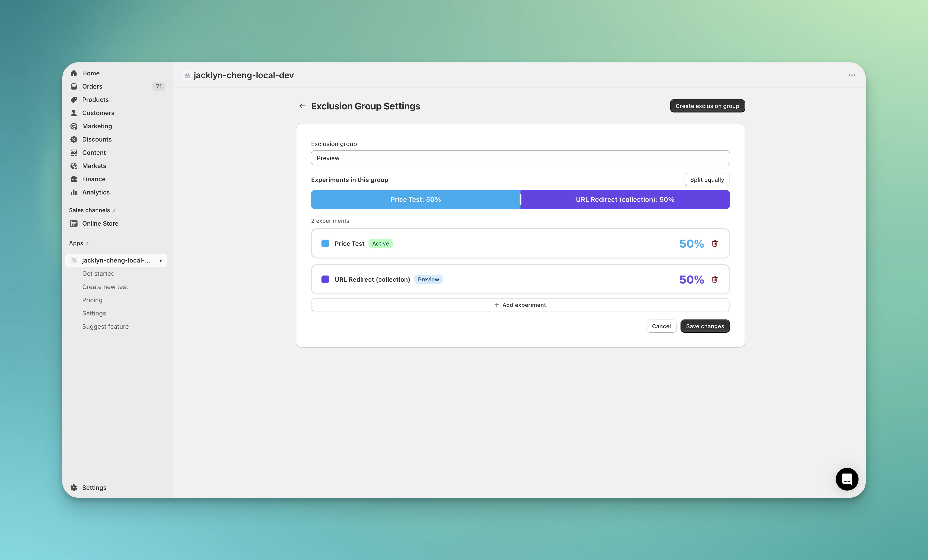Expand the Sales channels section

(x=92, y=210)
